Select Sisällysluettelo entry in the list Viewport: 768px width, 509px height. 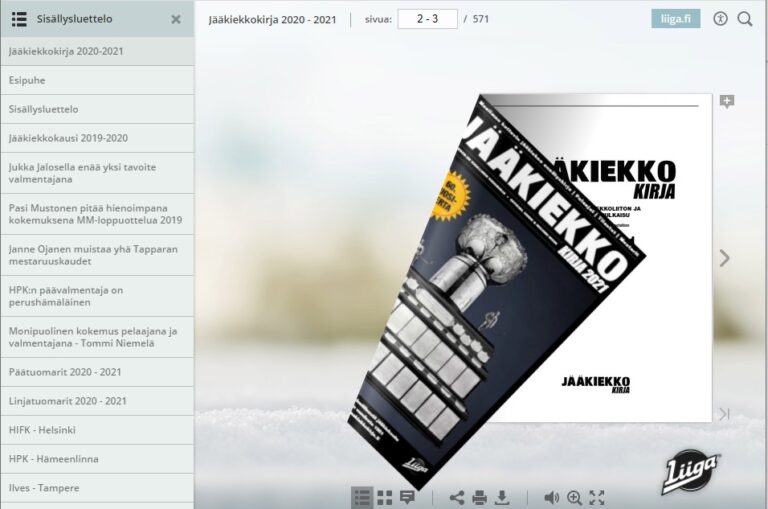pos(97,109)
